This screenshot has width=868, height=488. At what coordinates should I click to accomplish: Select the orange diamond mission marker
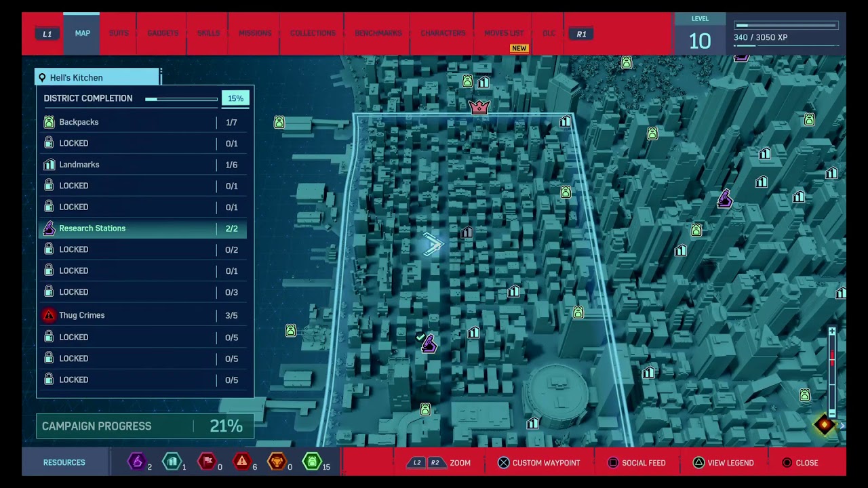tap(825, 425)
